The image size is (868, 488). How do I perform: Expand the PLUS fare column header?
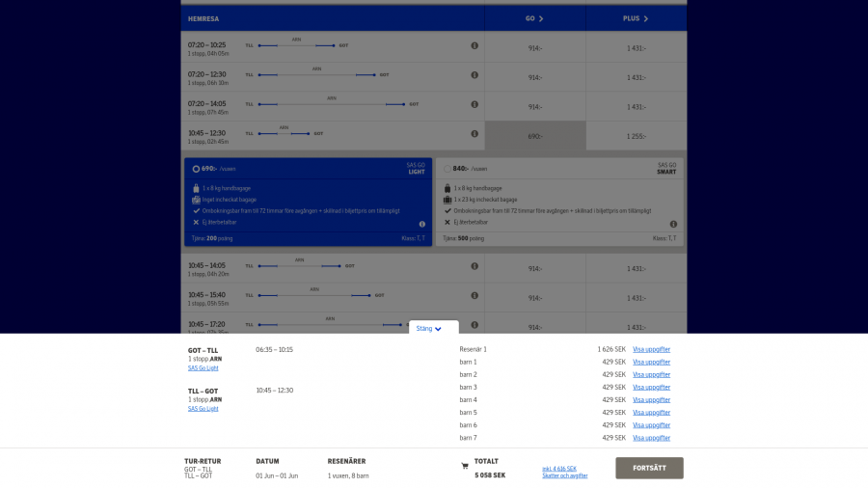click(x=636, y=18)
